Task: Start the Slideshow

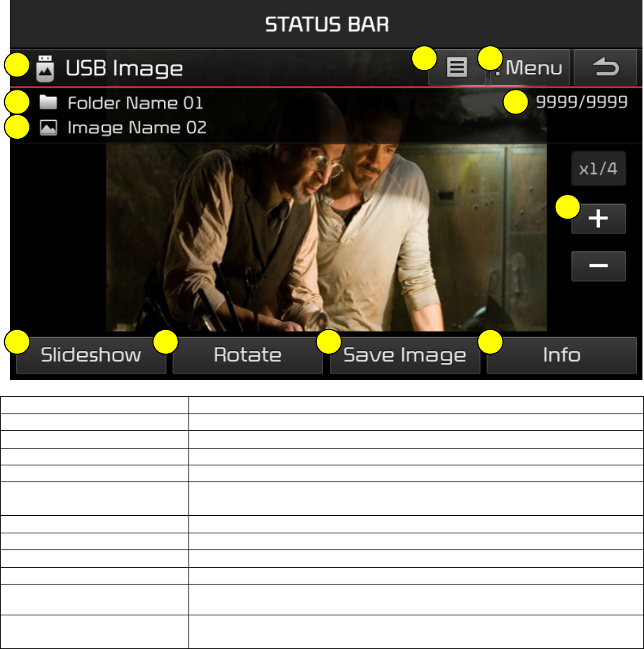Action: [91, 355]
